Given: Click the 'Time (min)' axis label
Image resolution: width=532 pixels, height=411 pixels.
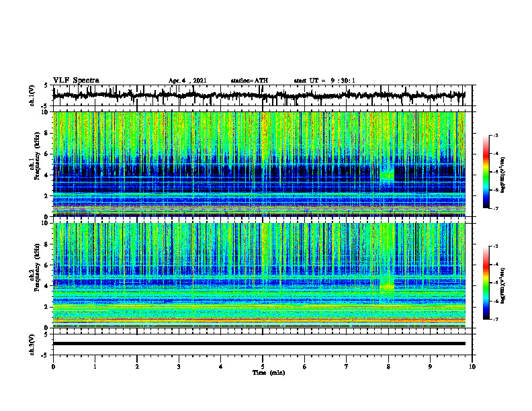Looking at the screenshot, I should (269, 373).
